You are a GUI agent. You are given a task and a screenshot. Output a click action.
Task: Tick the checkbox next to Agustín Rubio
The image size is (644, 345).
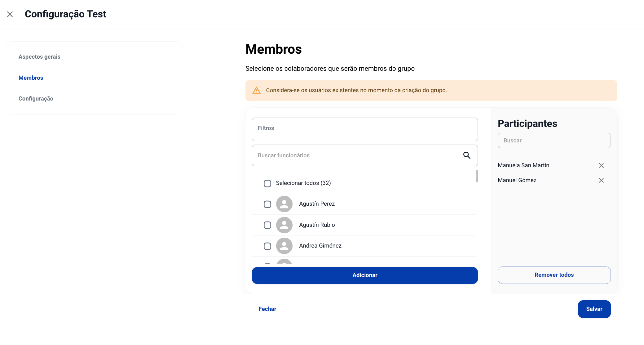tap(267, 225)
